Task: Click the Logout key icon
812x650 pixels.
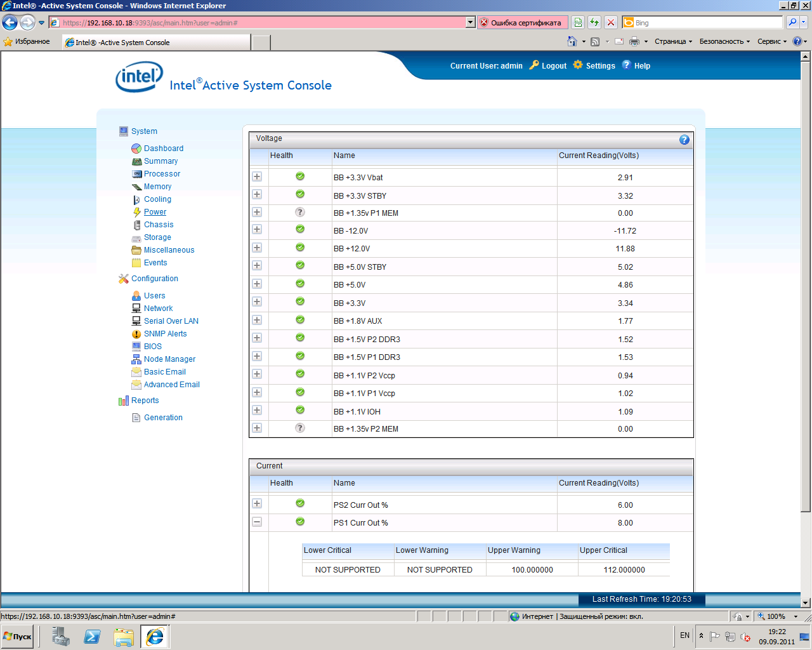Action: [534, 65]
